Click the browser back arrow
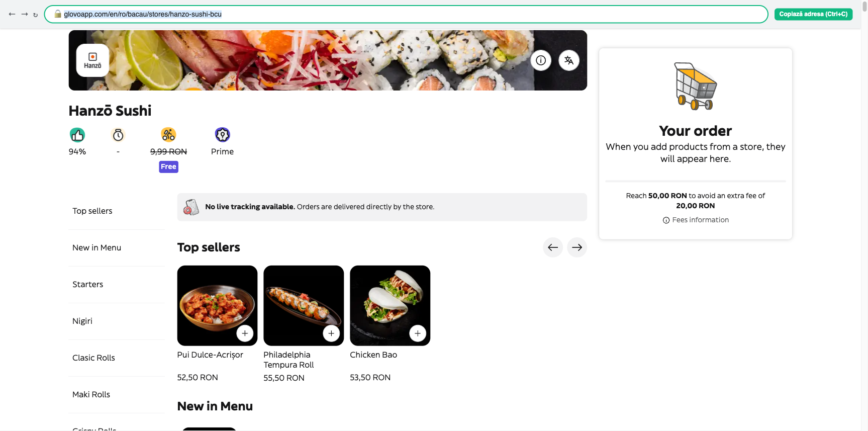 [x=12, y=14]
